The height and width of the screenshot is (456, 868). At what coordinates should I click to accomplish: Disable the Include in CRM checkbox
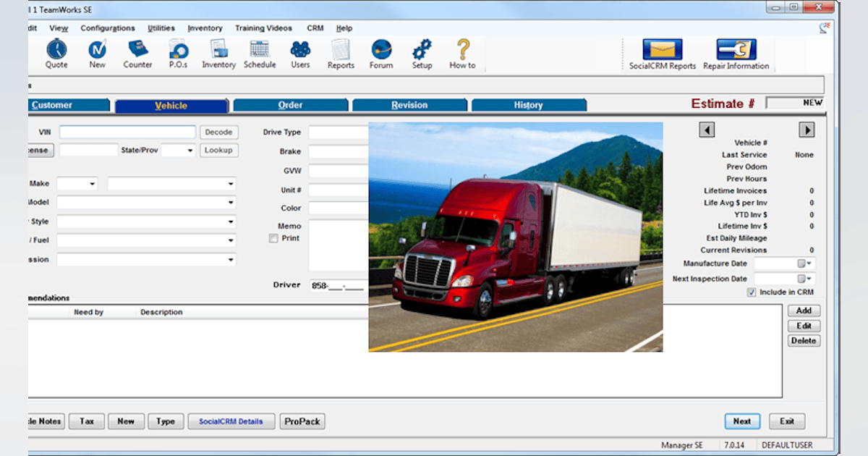(750, 292)
